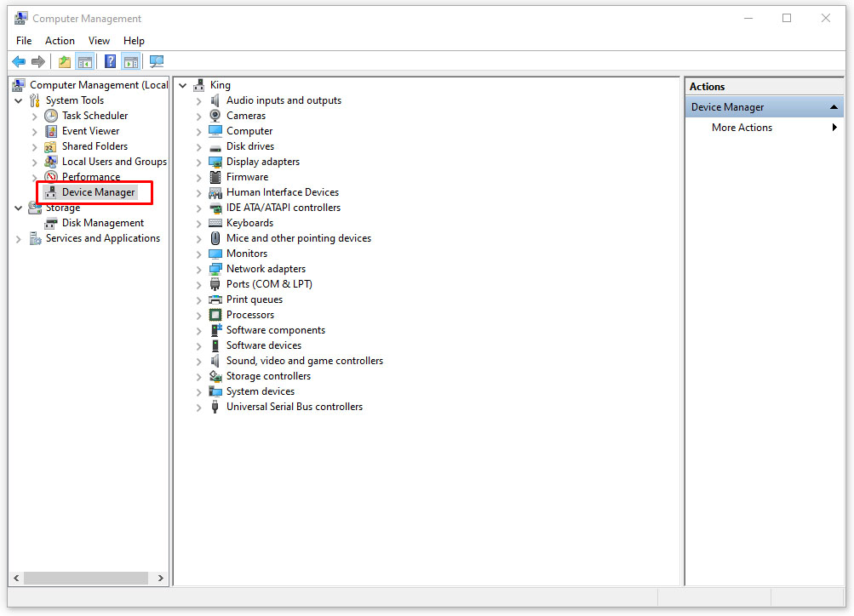This screenshot has height=616, width=854.
Task: Open the File menu
Action: (24, 41)
